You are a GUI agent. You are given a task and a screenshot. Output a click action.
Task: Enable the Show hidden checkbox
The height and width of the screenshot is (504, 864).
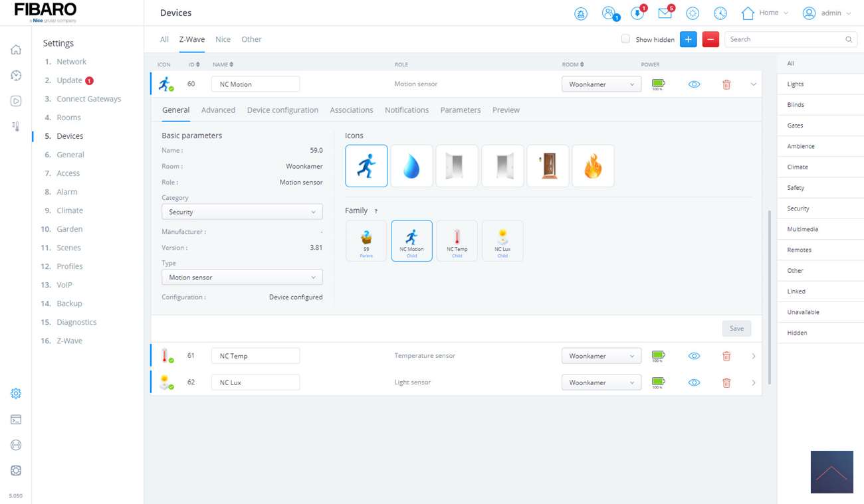(x=625, y=39)
